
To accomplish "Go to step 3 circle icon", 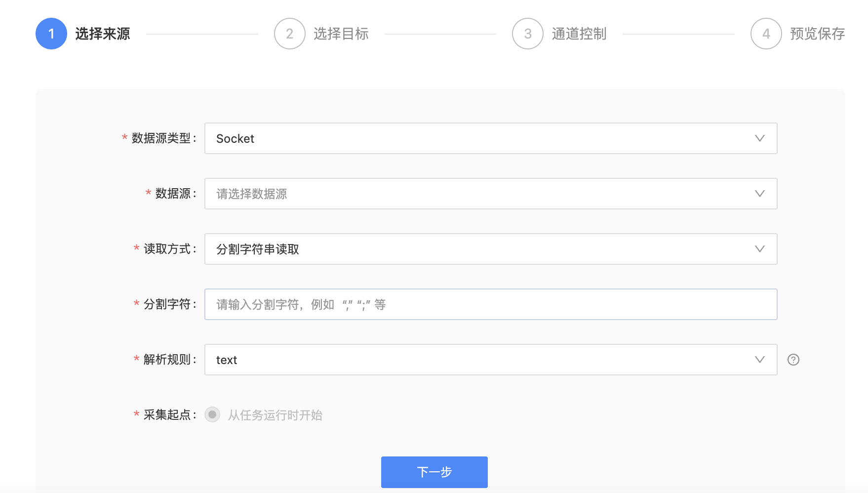I will (x=528, y=34).
